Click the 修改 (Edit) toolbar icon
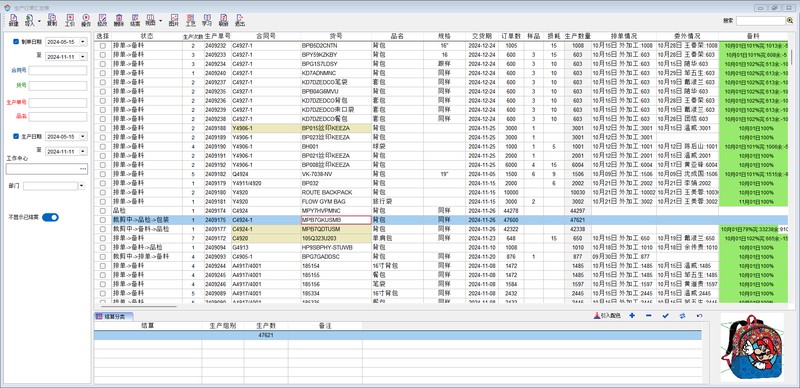 click(102, 20)
